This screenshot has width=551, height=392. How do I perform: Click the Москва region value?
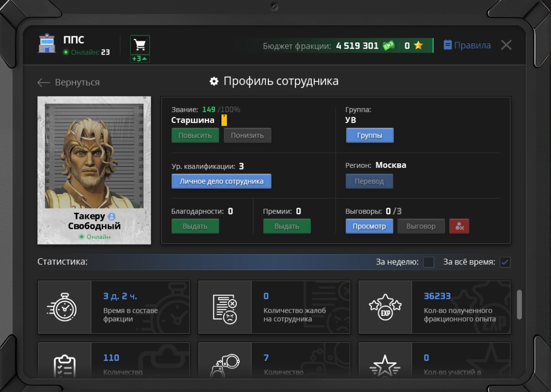pyautogui.click(x=391, y=165)
